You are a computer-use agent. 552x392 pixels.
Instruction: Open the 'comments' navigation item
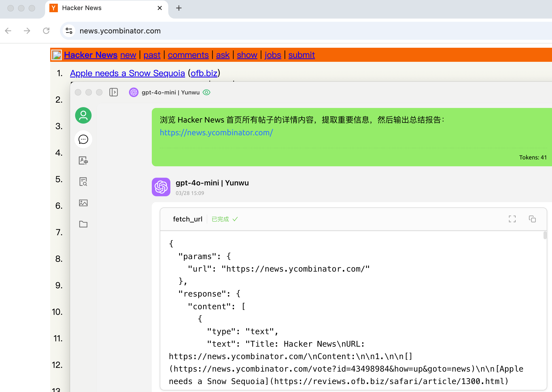coord(188,55)
